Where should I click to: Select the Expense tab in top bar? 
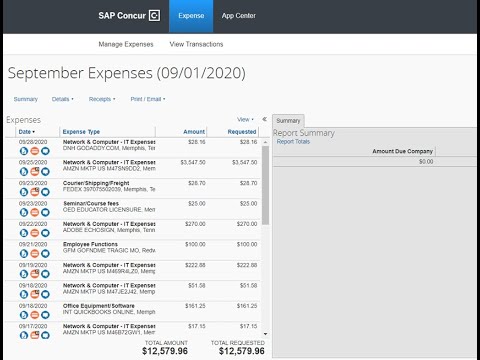[x=191, y=16]
